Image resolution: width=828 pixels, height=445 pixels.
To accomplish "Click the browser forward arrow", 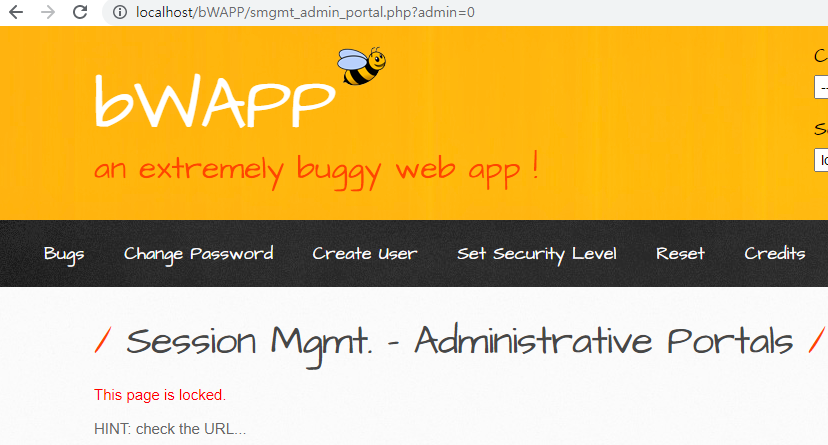I will pyautogui.click(x=48, y=12).
